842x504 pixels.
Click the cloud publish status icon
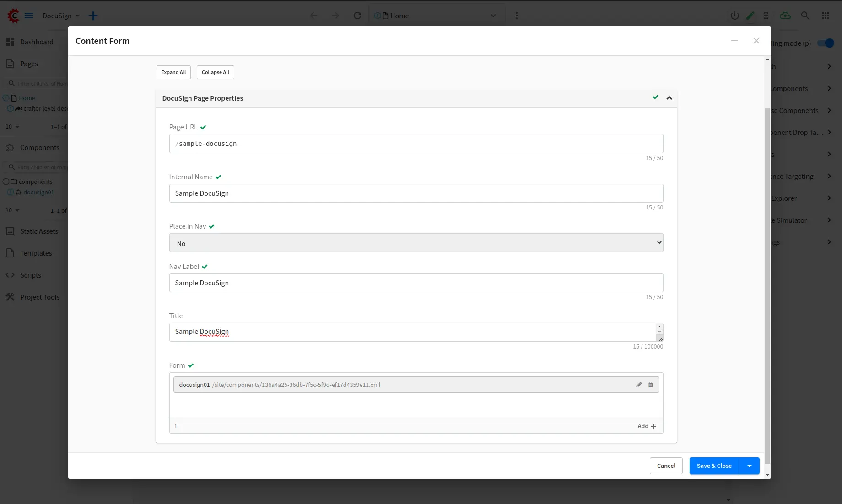(785, 16)
